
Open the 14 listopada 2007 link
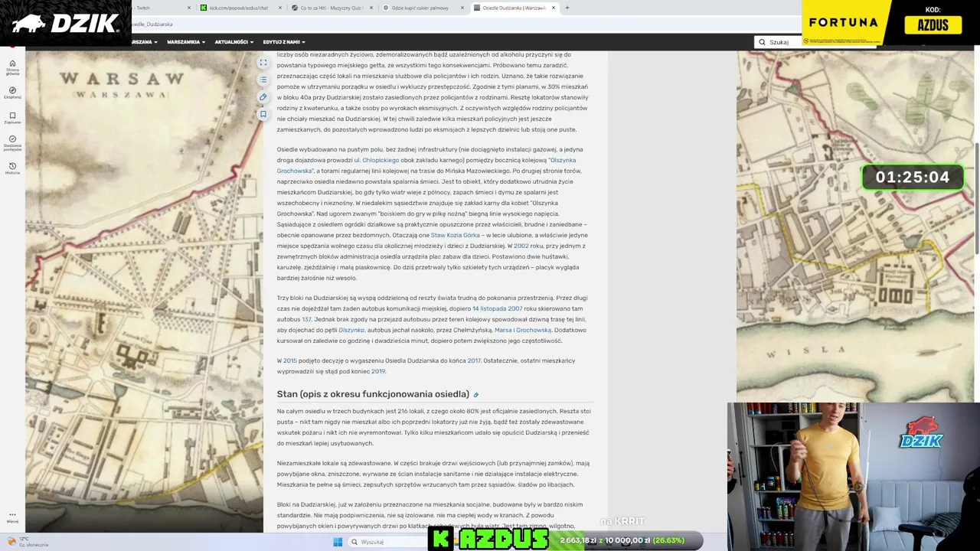point(497,308)
